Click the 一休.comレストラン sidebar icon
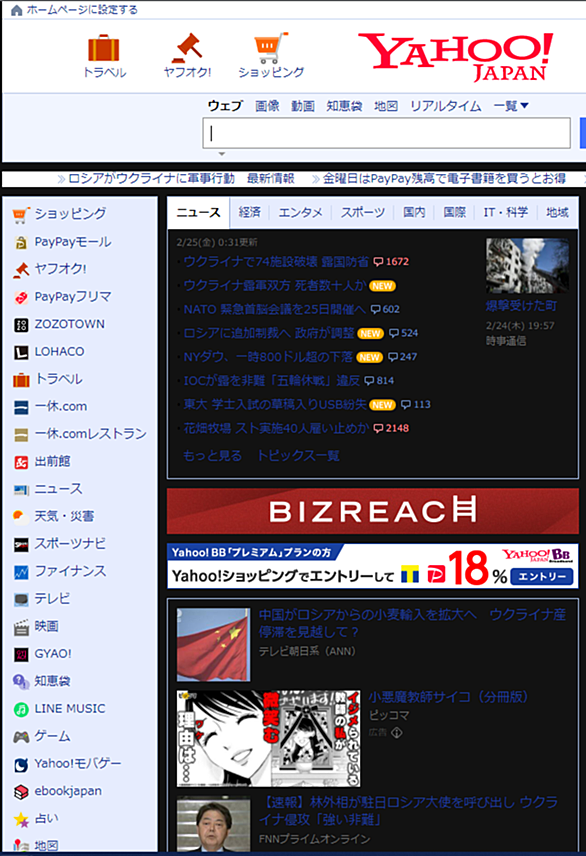The height and width of the screenshot is (856, 586). point(21,435)
